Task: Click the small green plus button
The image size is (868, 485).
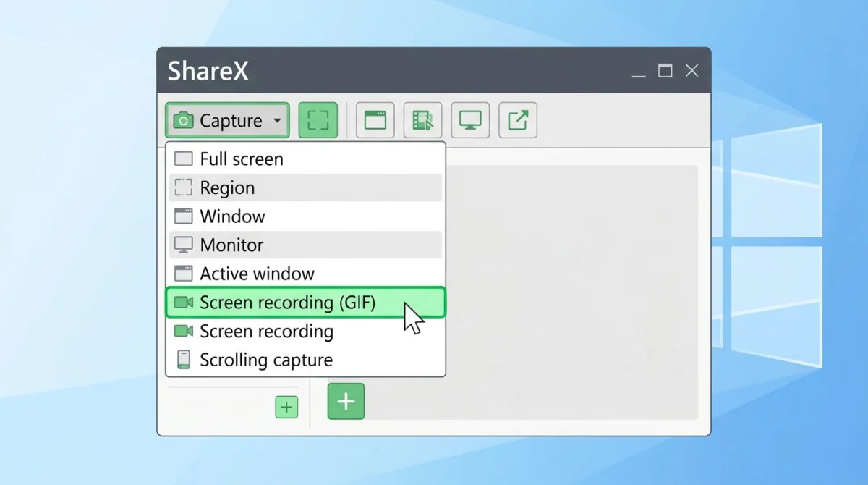Action: point(286,408)
